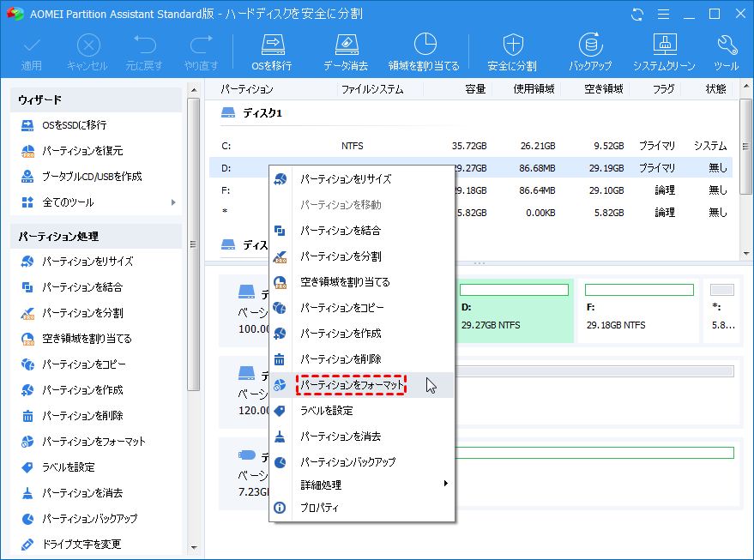The width and height of the screenshot is (754, 560).
Task: Open the バックアップ toolbar tool
Action: 590,52
